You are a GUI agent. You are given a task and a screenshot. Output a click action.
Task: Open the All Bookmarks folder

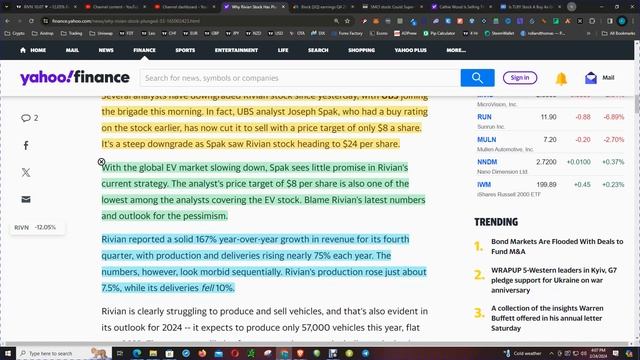pos(618,33)
